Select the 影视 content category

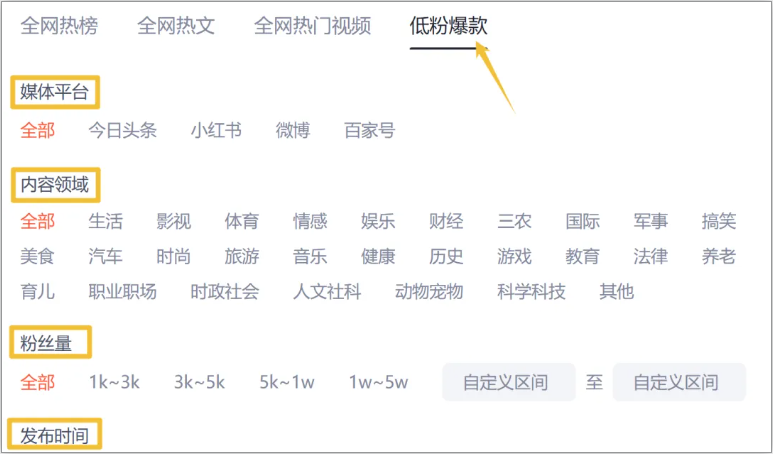click(x=174, y=221)
